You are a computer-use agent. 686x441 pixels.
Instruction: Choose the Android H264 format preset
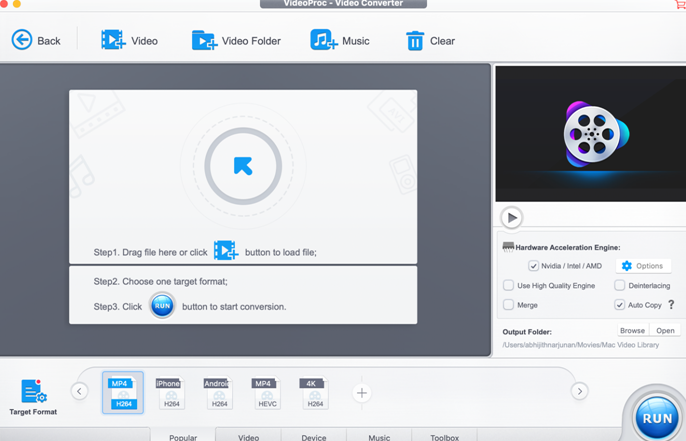pos(218,393)
